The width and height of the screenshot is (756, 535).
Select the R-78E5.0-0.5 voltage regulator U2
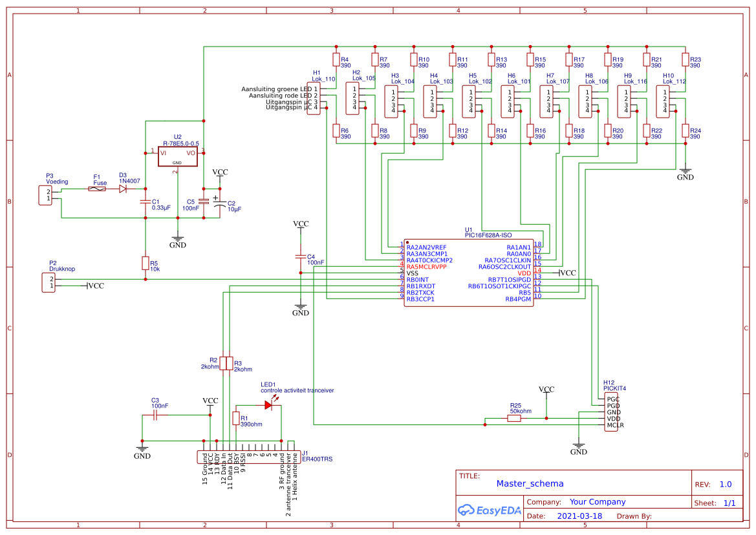click(177, 155)
